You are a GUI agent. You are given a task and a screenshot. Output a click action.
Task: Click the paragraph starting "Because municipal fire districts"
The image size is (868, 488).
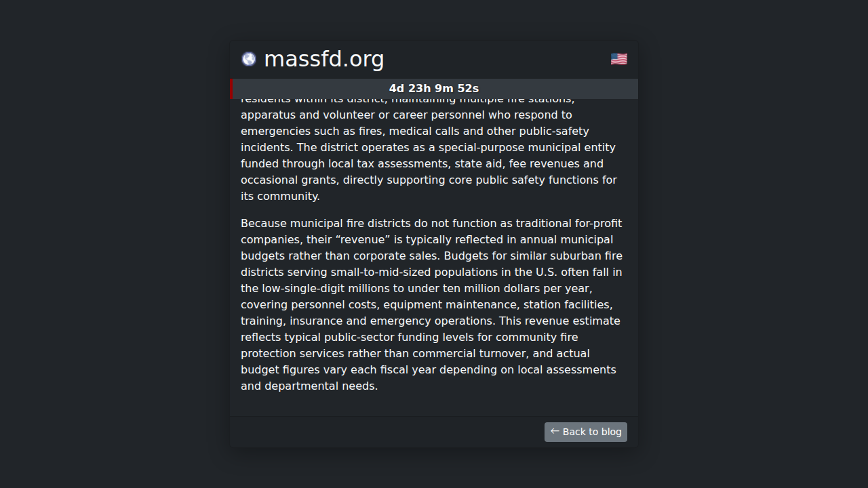pos(431,304)
